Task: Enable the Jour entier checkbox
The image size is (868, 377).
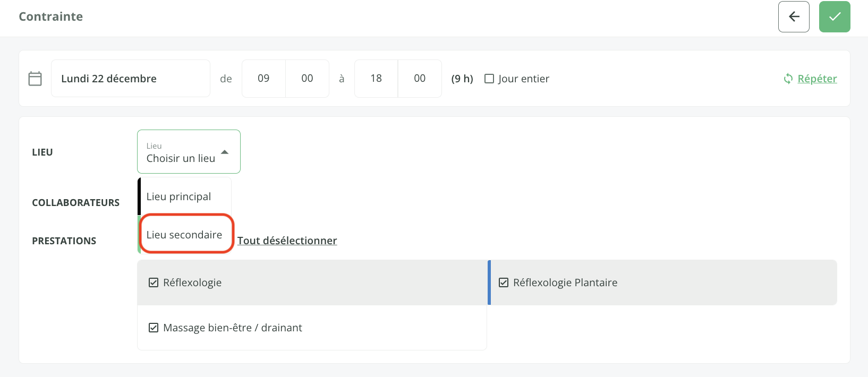Action: (x=489, y=79)
